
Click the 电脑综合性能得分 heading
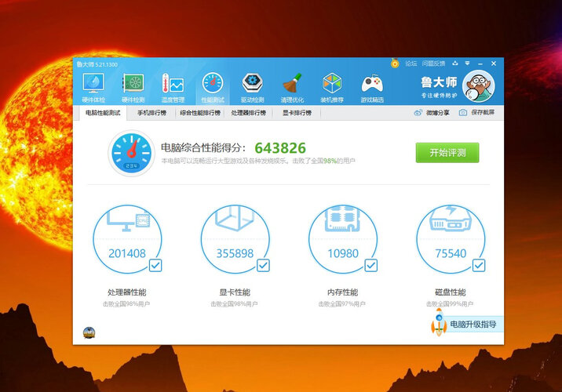coord(203,148)
